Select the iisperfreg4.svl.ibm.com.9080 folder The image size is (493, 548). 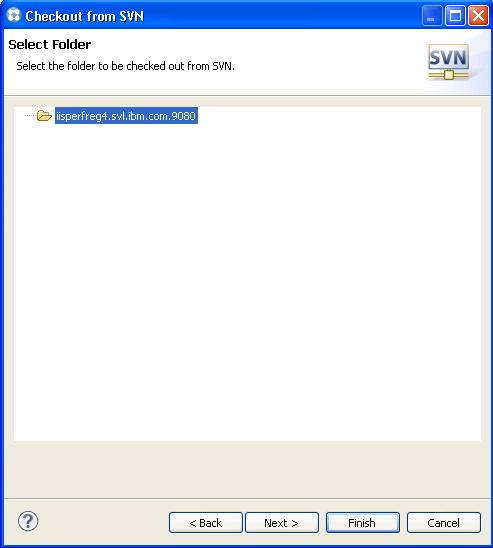pyautogui.click(x=126, y=116)
